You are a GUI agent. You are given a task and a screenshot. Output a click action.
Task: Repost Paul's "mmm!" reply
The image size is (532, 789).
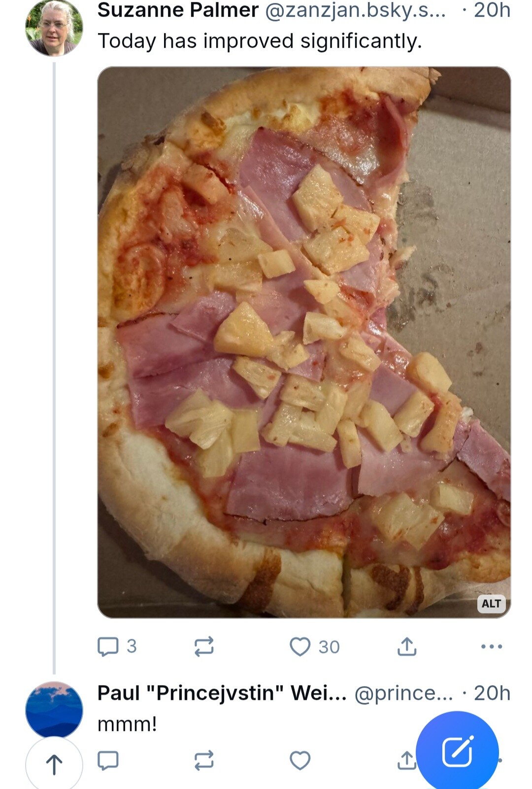204,760
